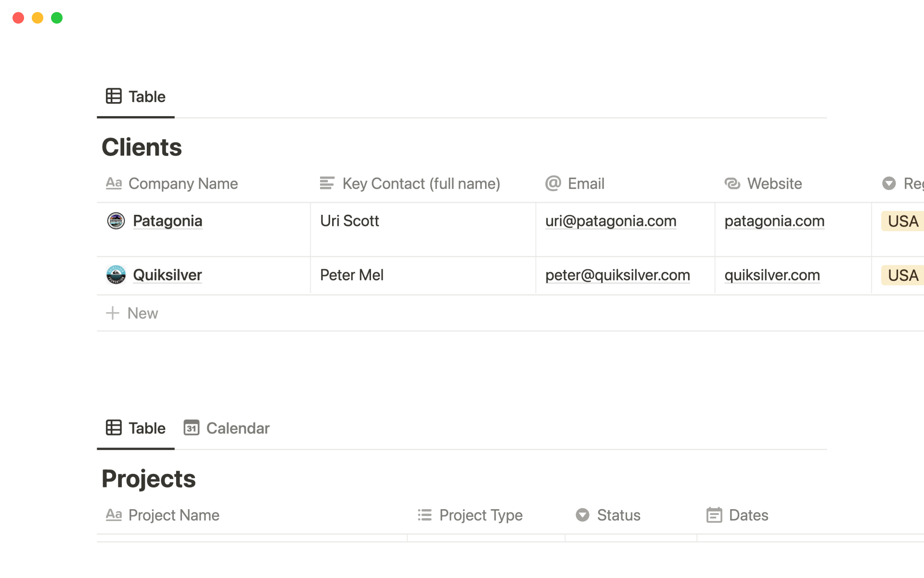This screenshot has width=924, height=578.
Task: Click the Website column link icon
Action: point(732,184)
